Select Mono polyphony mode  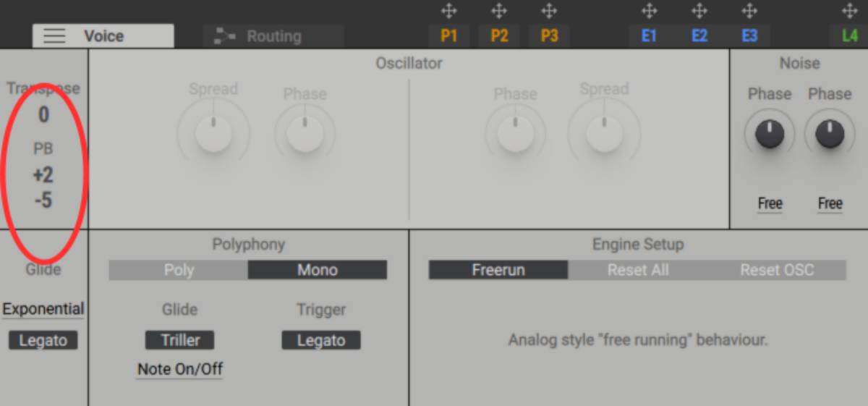tap(318, 270)
